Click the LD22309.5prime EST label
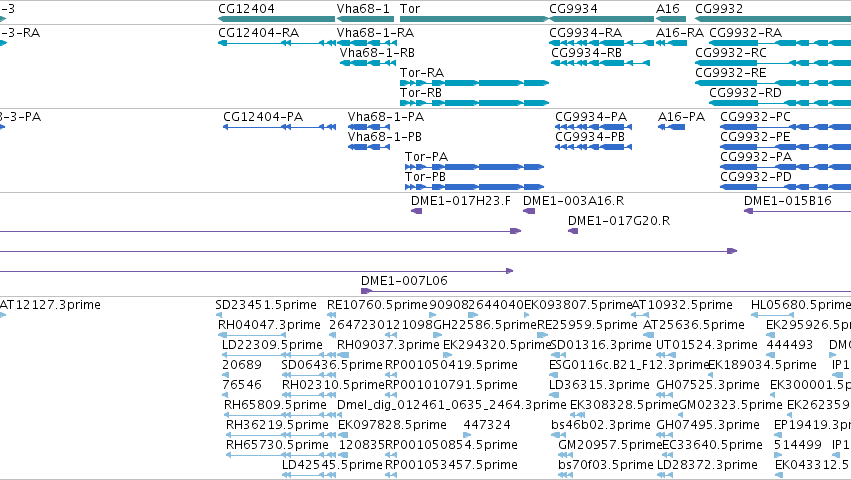The height and width of the screenshot is (480, 851). 272,345
